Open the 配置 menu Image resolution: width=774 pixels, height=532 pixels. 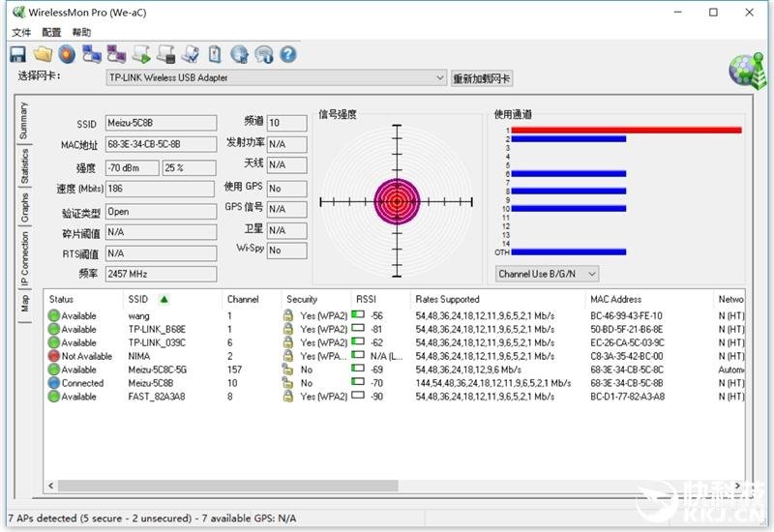[51, 33]
